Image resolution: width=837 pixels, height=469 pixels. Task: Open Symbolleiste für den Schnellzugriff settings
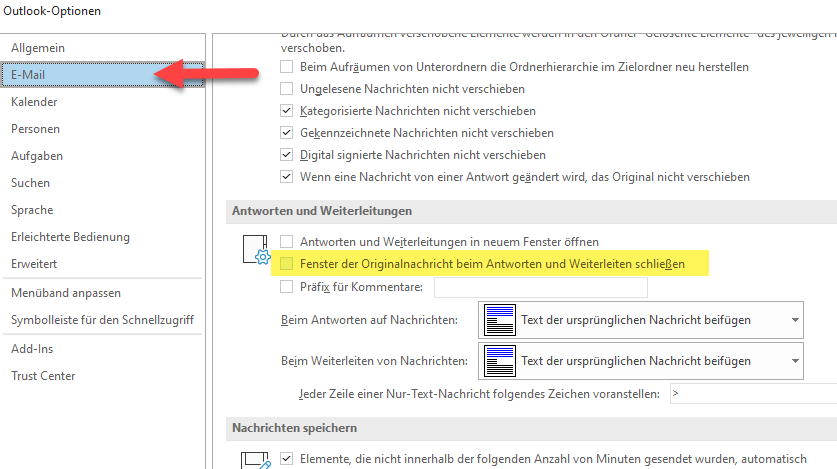point(102,320)
